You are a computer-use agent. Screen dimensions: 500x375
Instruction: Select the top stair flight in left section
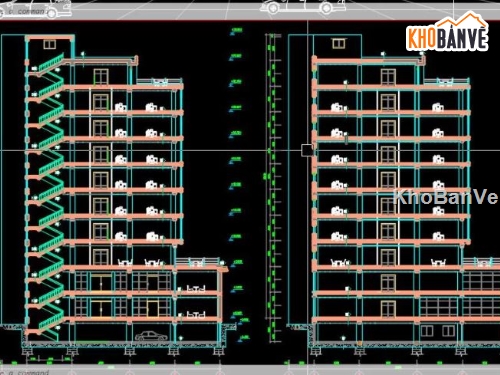(51, 63)
